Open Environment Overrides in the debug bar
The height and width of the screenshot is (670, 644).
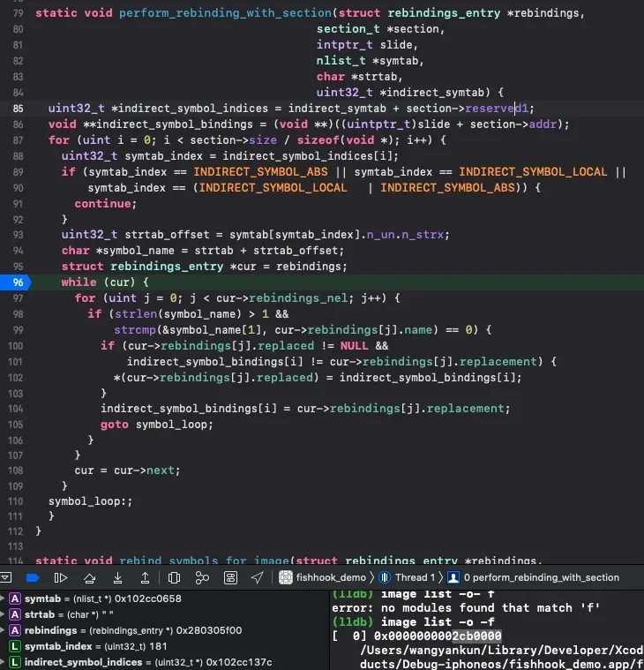(230, 577)
